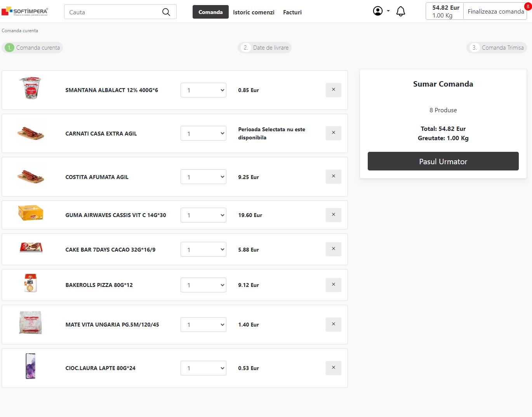Click MATE VITA UNGARIA PG.5M/120/45 name
This screenshot has height=417, width=532.
point(112,325)
